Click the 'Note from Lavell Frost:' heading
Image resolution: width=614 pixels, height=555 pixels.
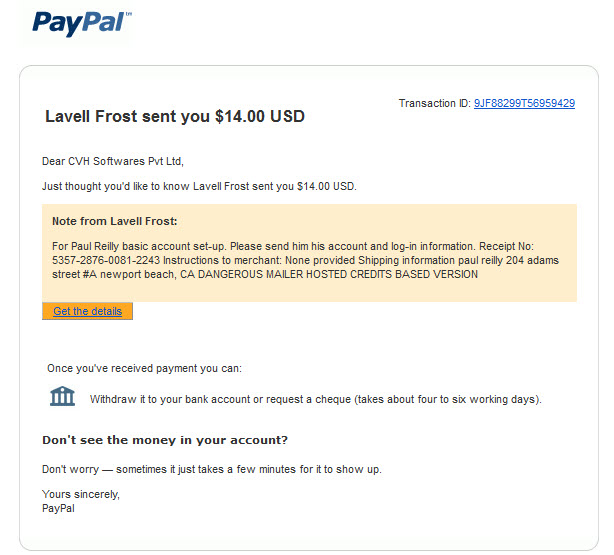coord(115,221)
